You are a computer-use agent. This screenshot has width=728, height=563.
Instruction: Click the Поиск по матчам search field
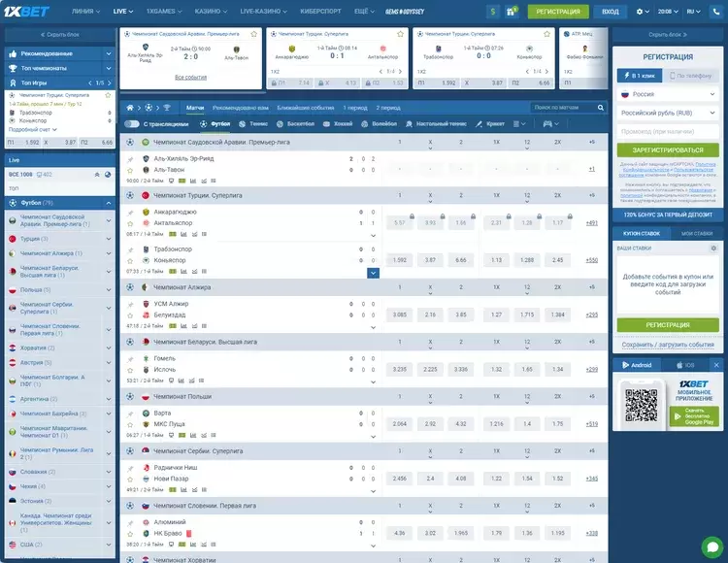(x=563, y=108)
